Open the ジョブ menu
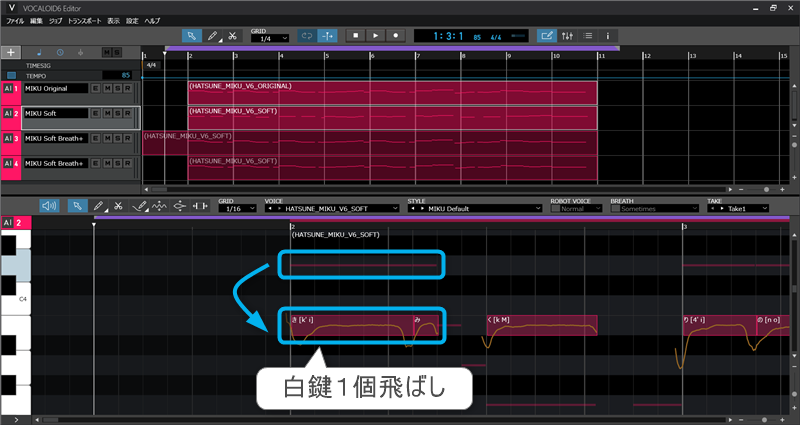 (55, 21)
